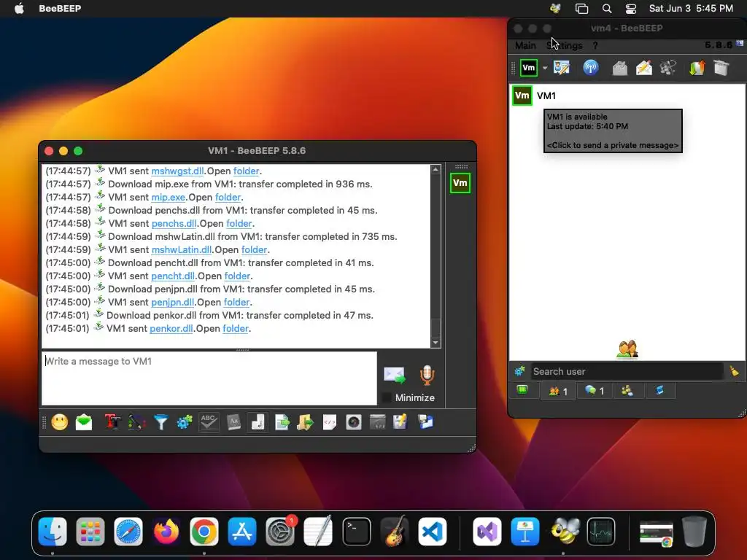Choose the text color pencils icon
Screen dimensions: 747x560
(x=136, y=422)
